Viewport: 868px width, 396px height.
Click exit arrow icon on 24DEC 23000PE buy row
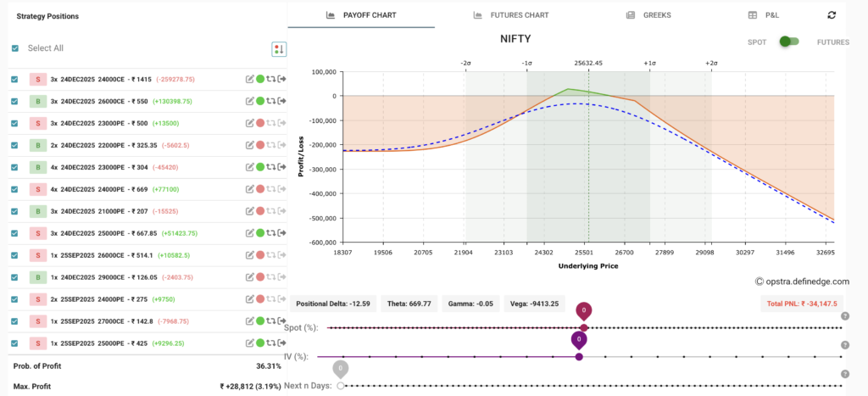(281, 167)
